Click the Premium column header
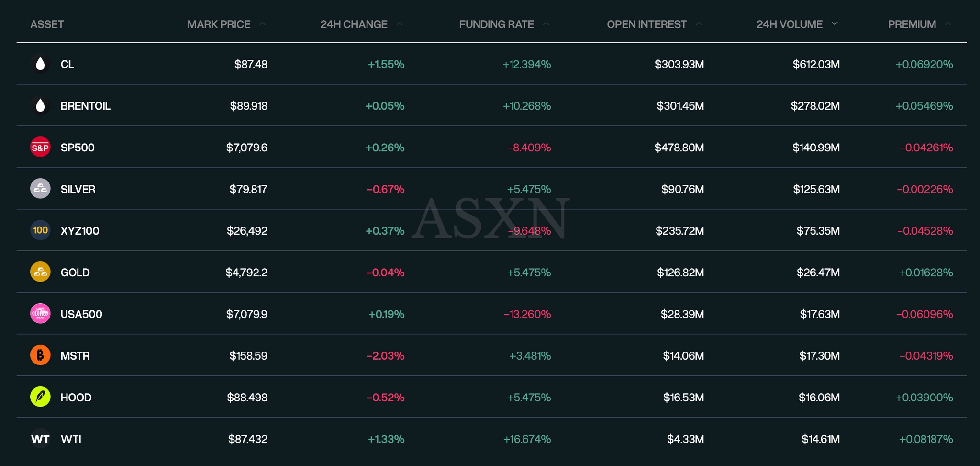Image resolution: width=980 pixels, height=466 pixels. (x=912, y=24)
